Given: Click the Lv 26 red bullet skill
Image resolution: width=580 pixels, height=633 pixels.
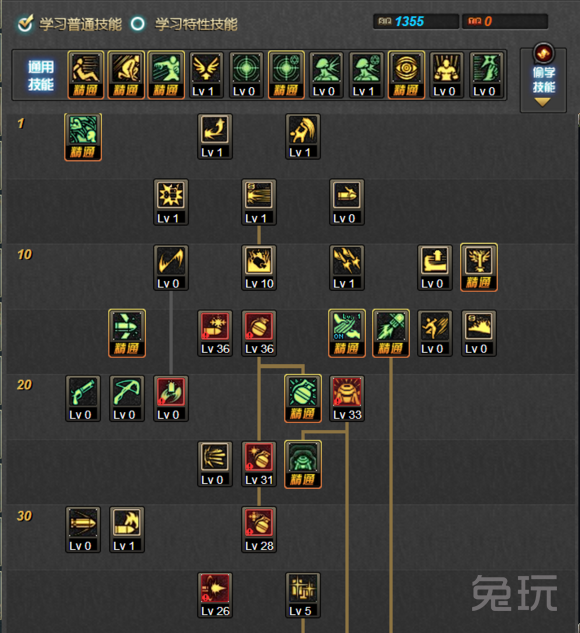Looking at the screenshot, I should click(215, 595).
